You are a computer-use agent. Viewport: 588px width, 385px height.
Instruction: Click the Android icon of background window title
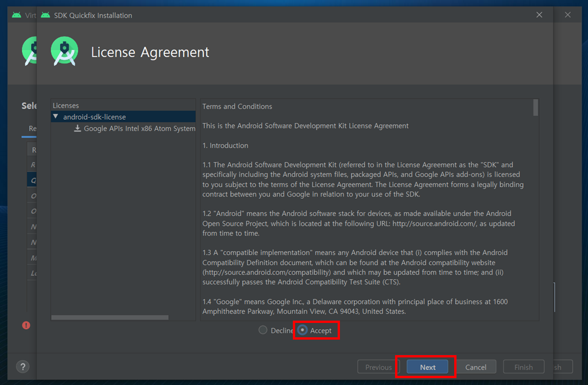pyautogui.click(x=17, y=15)
